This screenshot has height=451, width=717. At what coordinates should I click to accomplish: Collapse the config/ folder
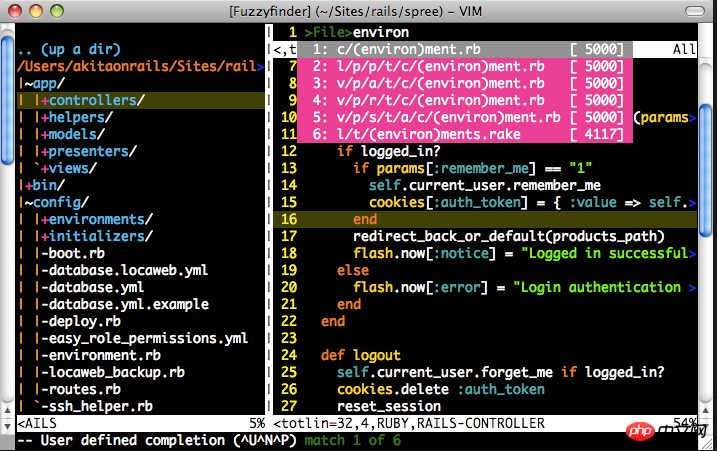tap(57, 202)
